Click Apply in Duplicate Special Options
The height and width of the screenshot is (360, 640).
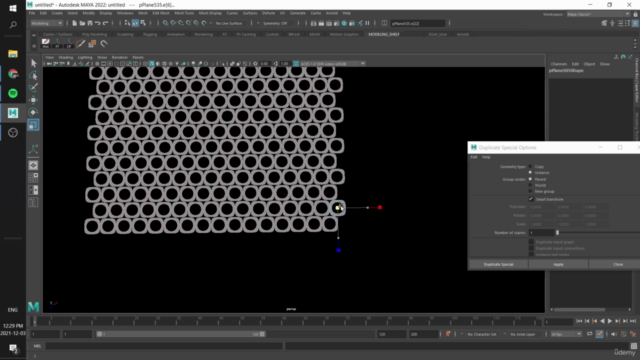[x=558, y=264]
